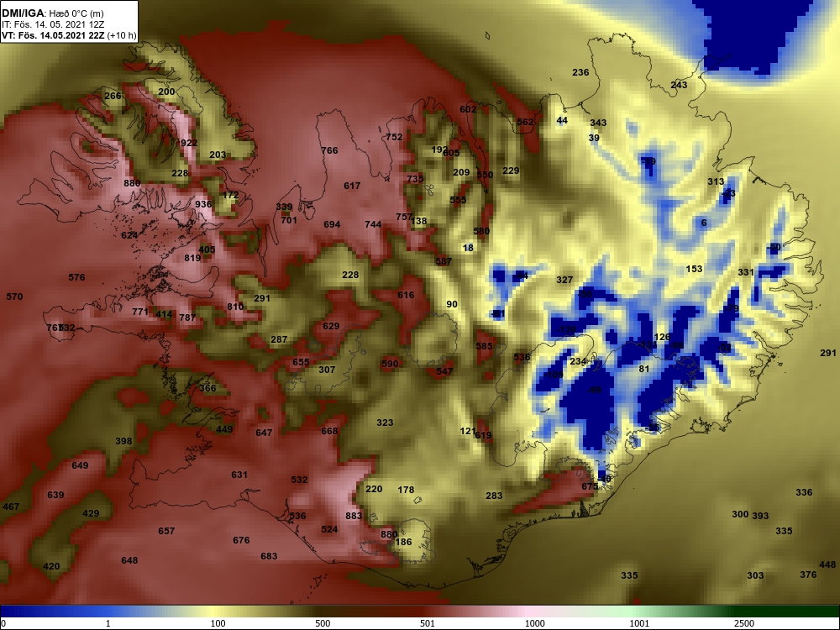
Task: Click the "VT: Fös. 14.05.2021 22Z (+10 h)" line
Action: [69, 36]
